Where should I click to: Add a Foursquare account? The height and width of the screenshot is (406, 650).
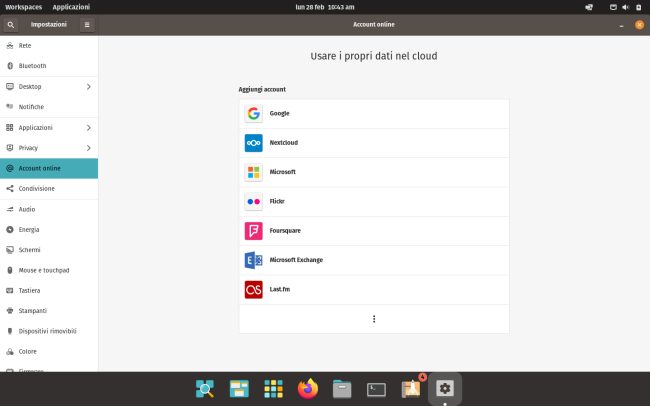point(374,231)
